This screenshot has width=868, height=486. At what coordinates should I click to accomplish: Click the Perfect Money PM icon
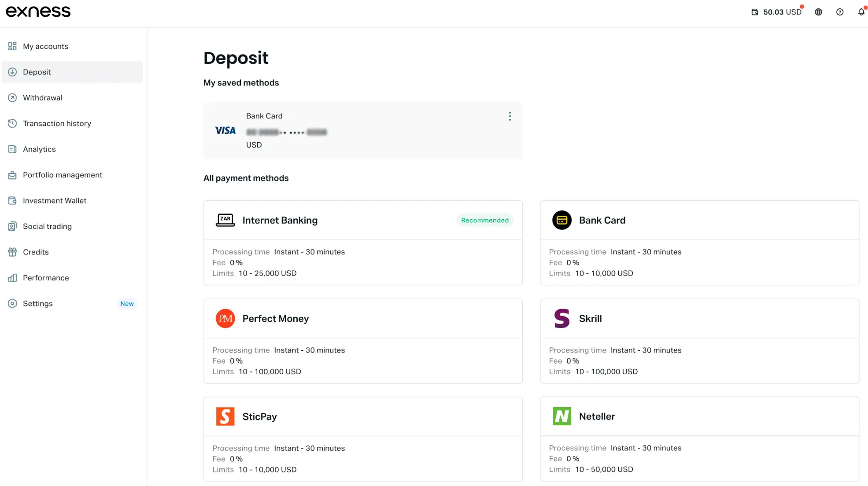[x=225, y=318]
